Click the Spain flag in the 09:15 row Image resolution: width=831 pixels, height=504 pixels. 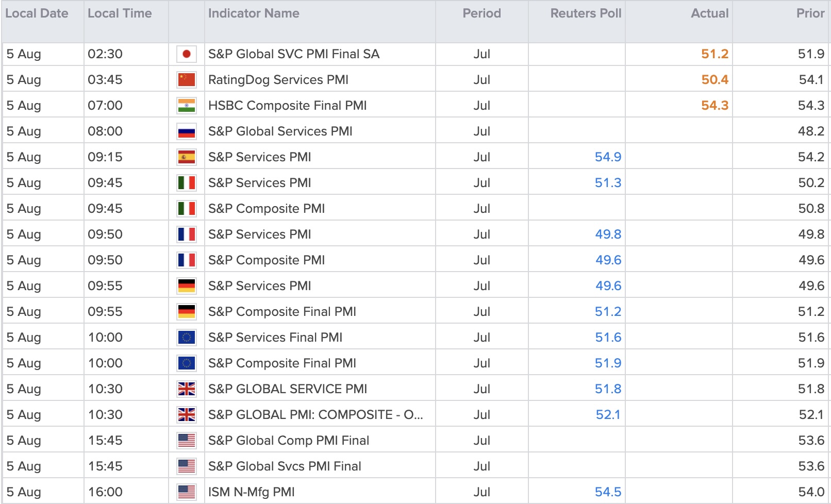click(x=186, y=157)
